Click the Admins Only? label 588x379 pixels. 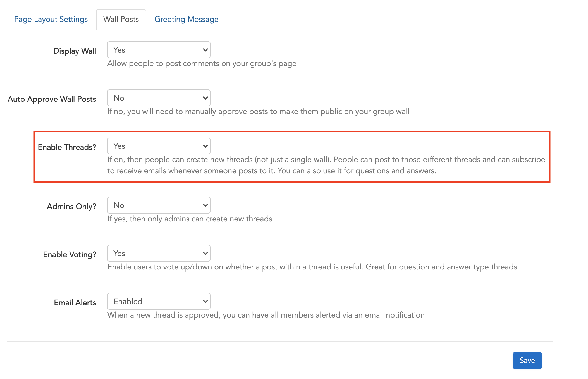tap(71, 207)
